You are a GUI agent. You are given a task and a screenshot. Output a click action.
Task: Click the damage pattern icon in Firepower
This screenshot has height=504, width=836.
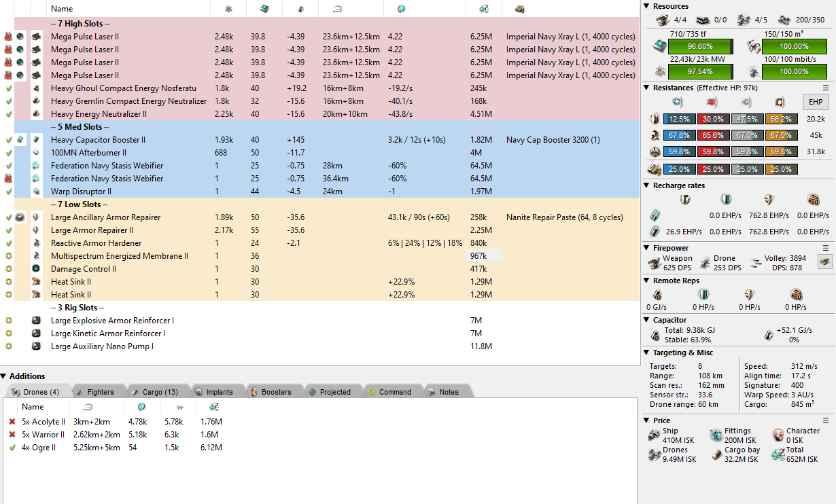[x=824, y=262]
